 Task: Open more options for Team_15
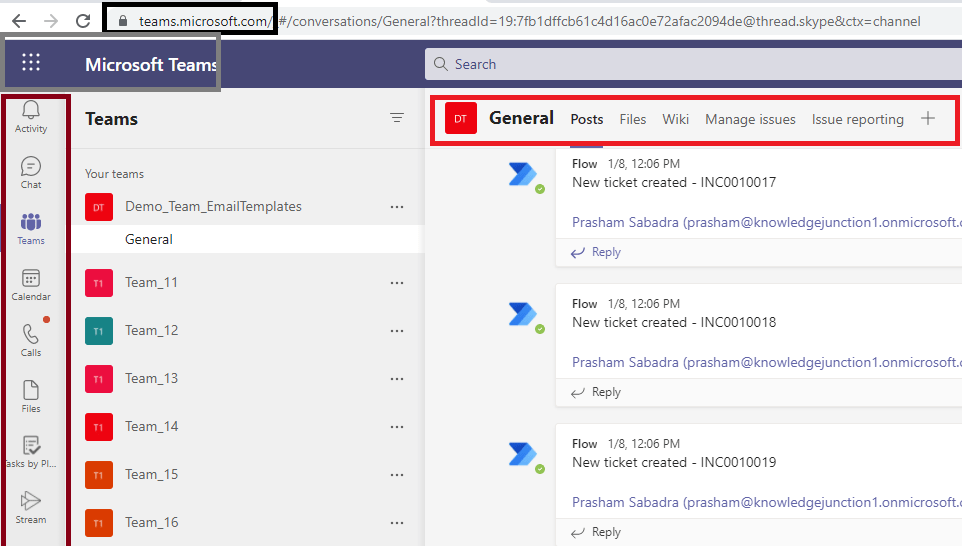(x=397, y=475)
